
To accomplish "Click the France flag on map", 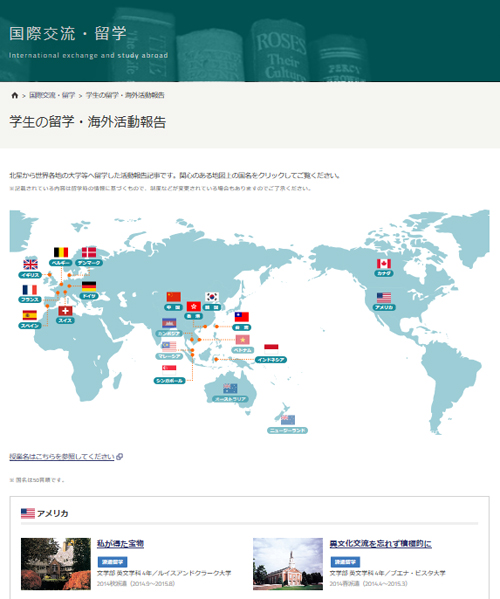I will [30, 290].
